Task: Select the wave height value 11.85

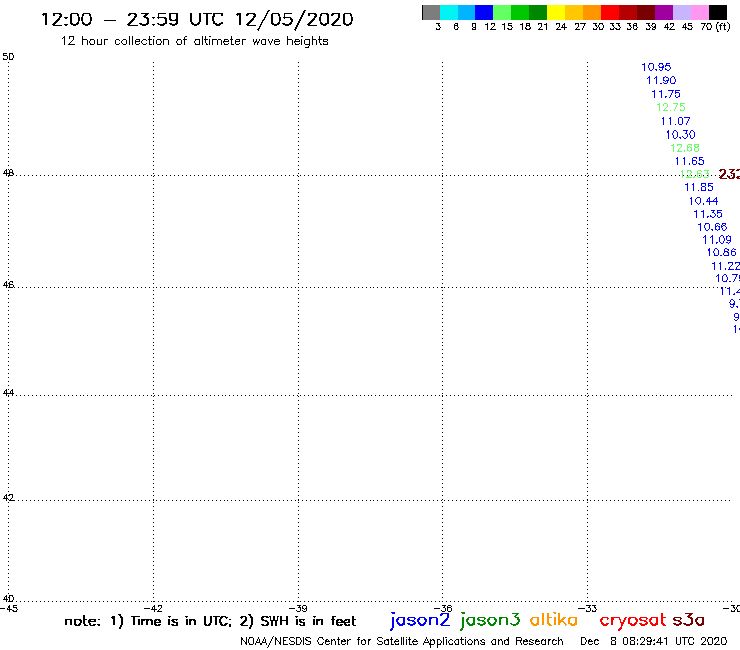Action: [699, 187]
